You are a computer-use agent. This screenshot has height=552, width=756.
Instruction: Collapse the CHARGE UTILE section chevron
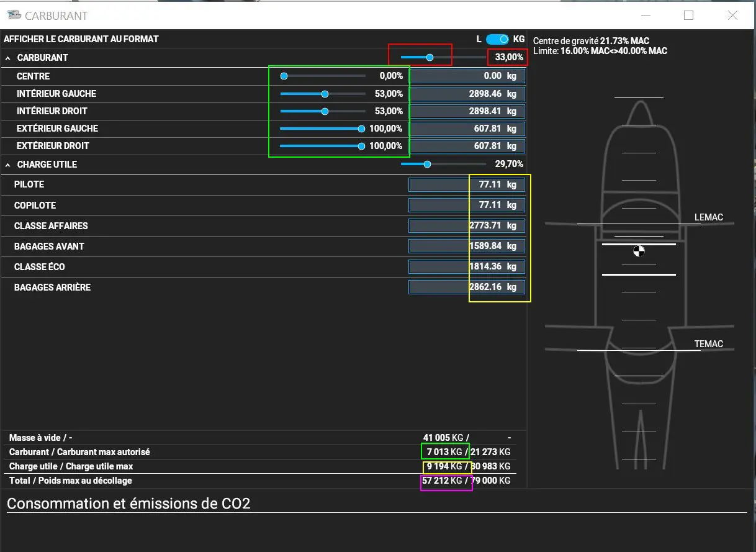click(x=8, y=165)
